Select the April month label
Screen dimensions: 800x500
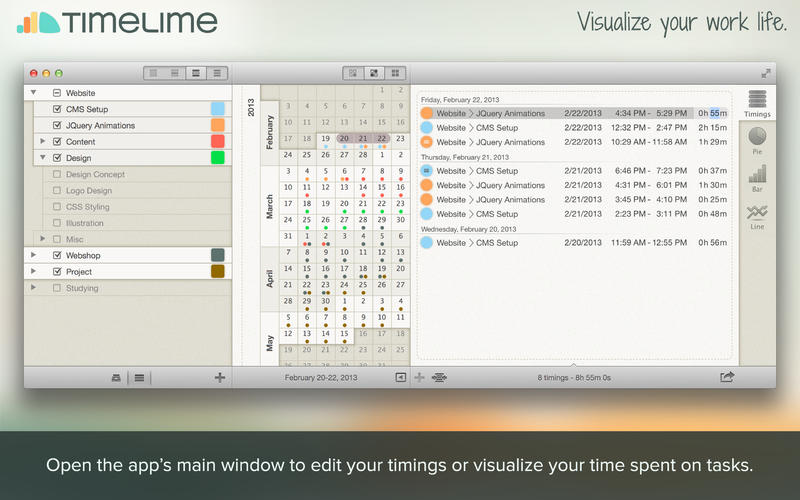(x=270, y=279)
